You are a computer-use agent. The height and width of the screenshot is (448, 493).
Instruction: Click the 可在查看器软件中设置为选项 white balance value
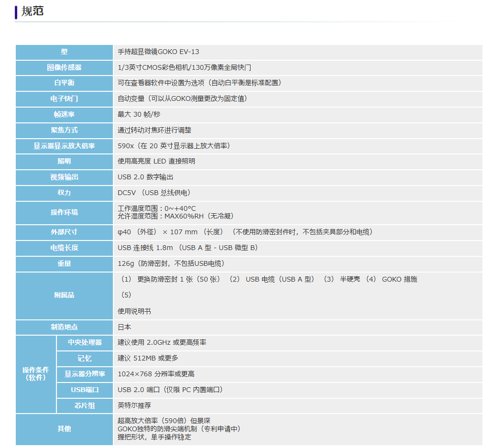click(x=200, y=83)
